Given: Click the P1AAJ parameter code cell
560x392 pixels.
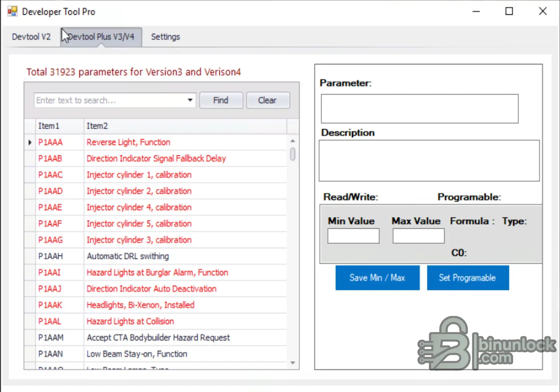Looking at the screenshot, I should tap(60, 289).
